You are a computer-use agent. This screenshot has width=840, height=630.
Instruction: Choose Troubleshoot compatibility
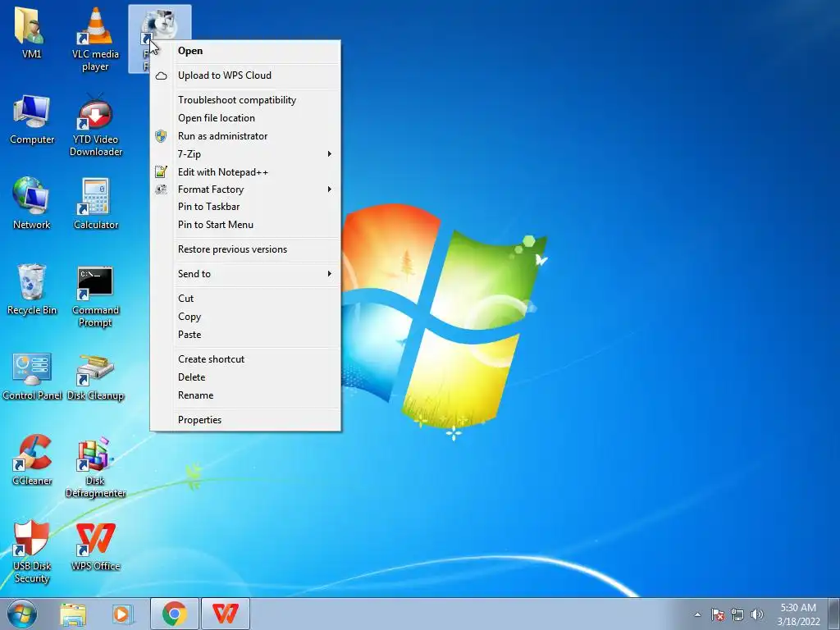[x=245, y=100]
